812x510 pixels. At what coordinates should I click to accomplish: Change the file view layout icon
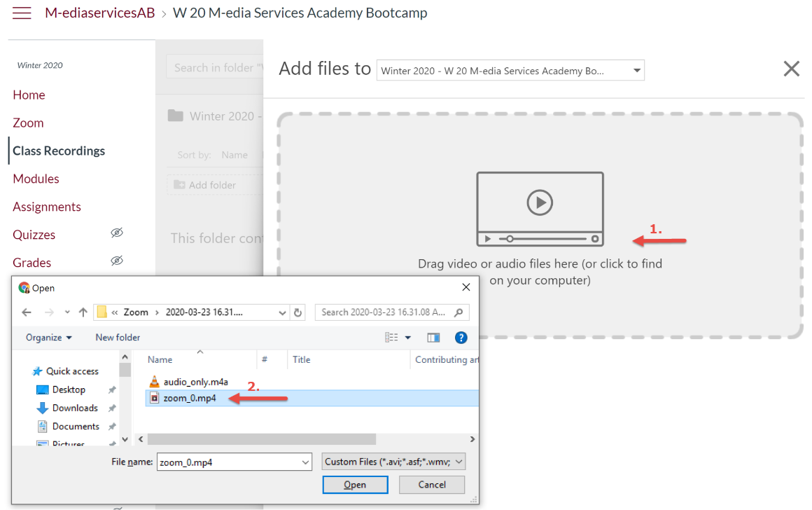(x=392, y=338)
